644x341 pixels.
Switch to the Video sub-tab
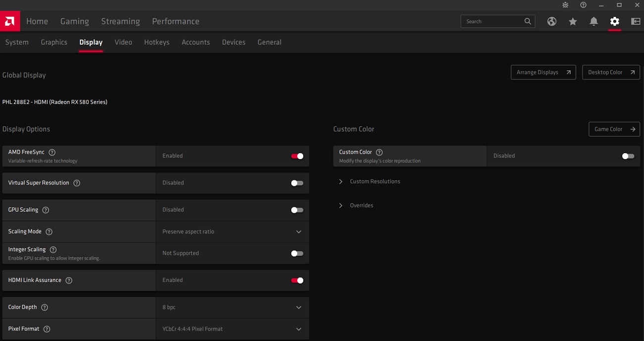point(123,42)
